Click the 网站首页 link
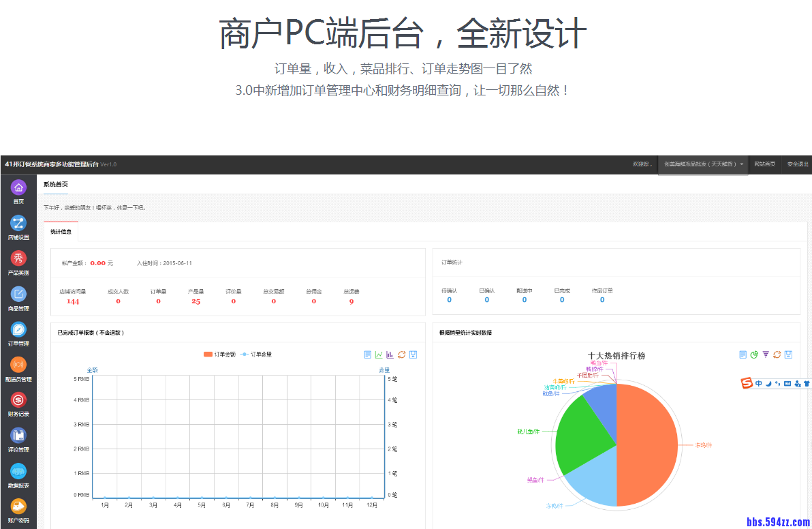812x529 pixels. (764, 164)
